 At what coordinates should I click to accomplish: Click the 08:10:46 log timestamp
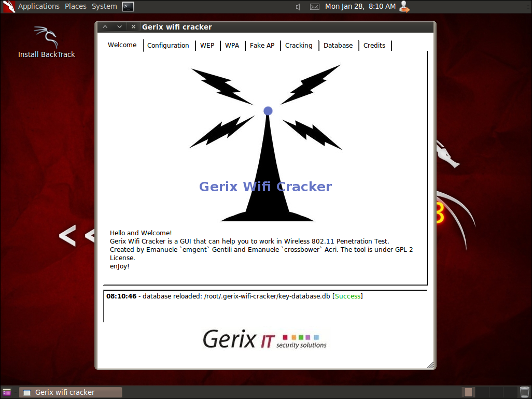coord(121,296)
